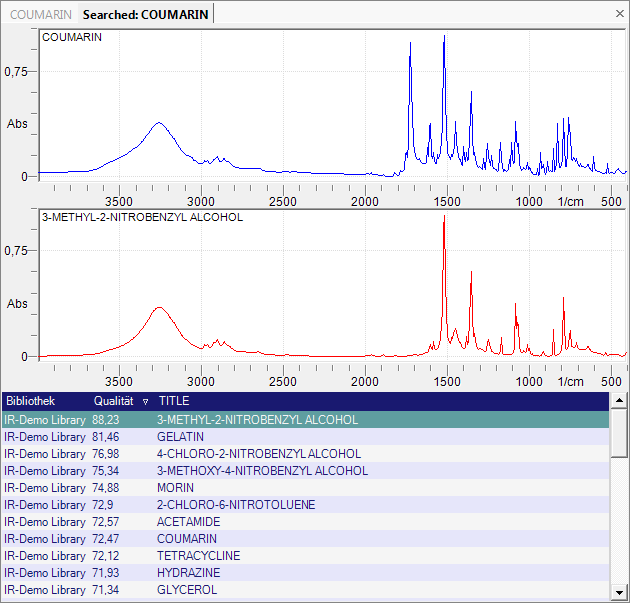Select the ACETAMIDE result row
The width and height of the screenshot is (630, 603).
tap(186, 522)
